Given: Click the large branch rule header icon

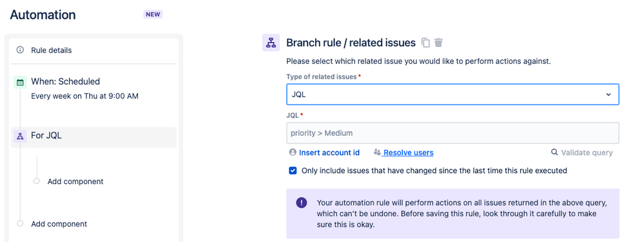Looking at the screenshot, I should 271,42.
